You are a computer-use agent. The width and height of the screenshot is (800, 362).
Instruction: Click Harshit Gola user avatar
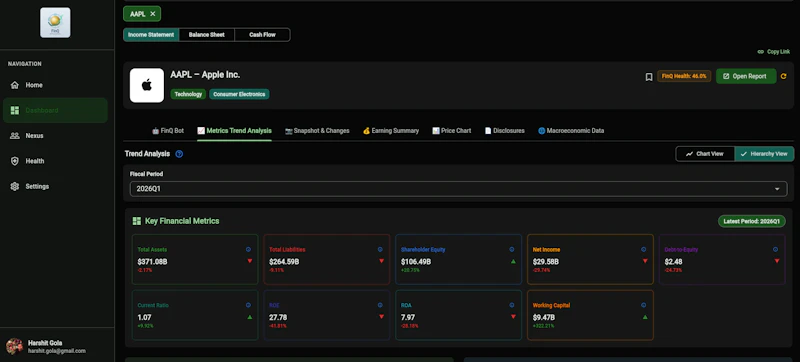[x=14, y=347]
